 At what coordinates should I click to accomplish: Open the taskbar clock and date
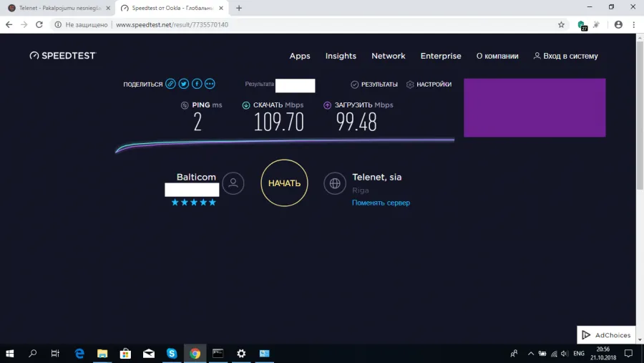(603, 354)
